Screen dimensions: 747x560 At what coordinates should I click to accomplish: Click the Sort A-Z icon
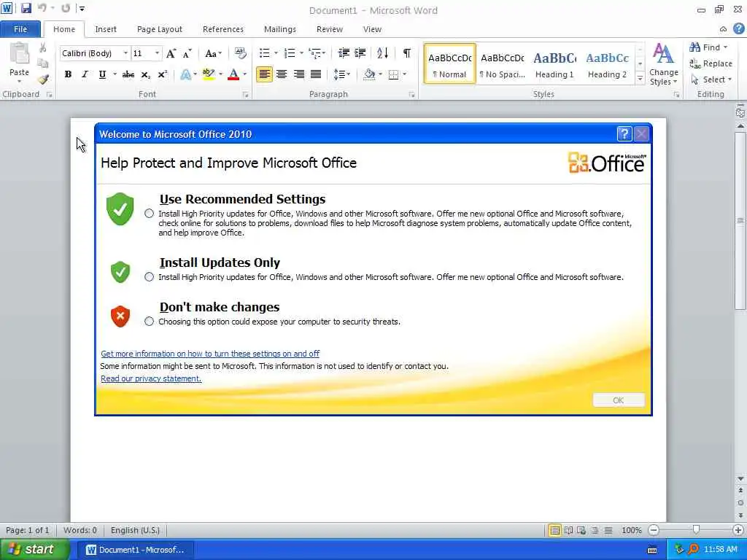coord(382,52)
